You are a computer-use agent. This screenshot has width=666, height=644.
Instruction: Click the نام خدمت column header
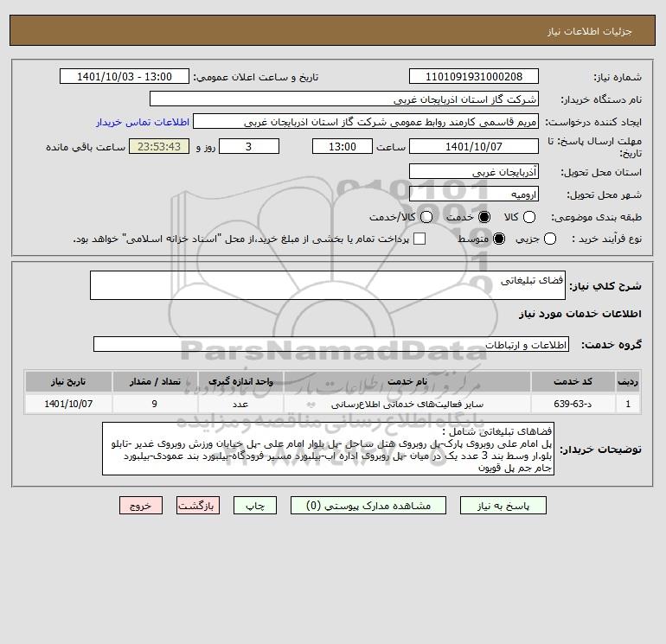407,381
